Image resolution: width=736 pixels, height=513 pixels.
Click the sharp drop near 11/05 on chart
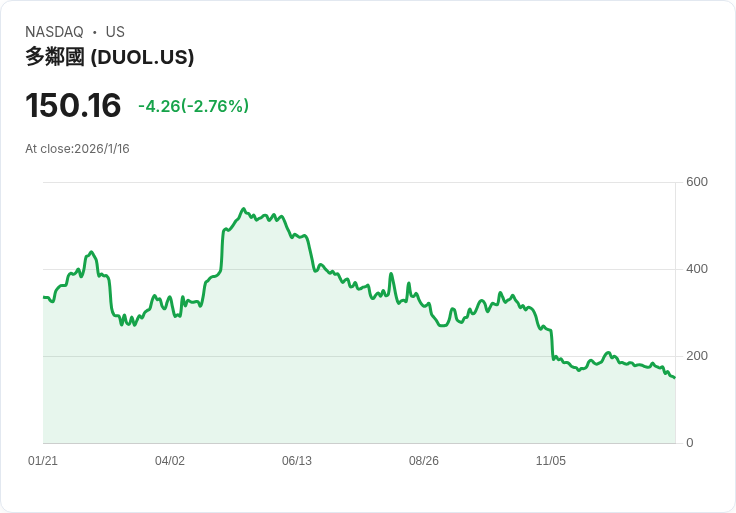[x=552, y=344]
